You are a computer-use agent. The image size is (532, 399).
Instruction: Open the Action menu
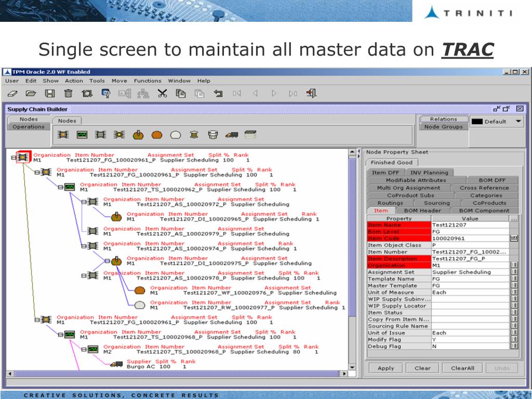click(74, 81)
